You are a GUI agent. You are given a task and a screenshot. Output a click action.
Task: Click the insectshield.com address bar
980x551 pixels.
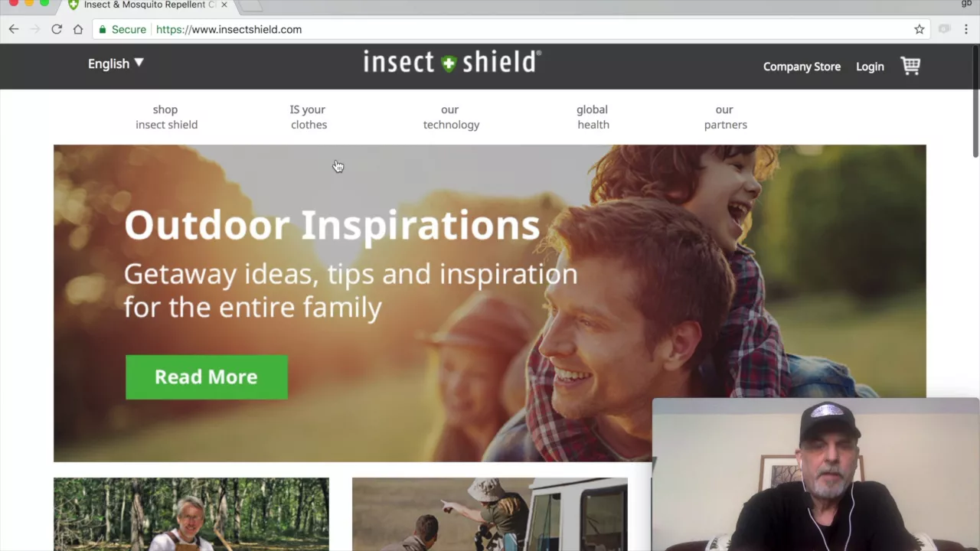[505, 29]
